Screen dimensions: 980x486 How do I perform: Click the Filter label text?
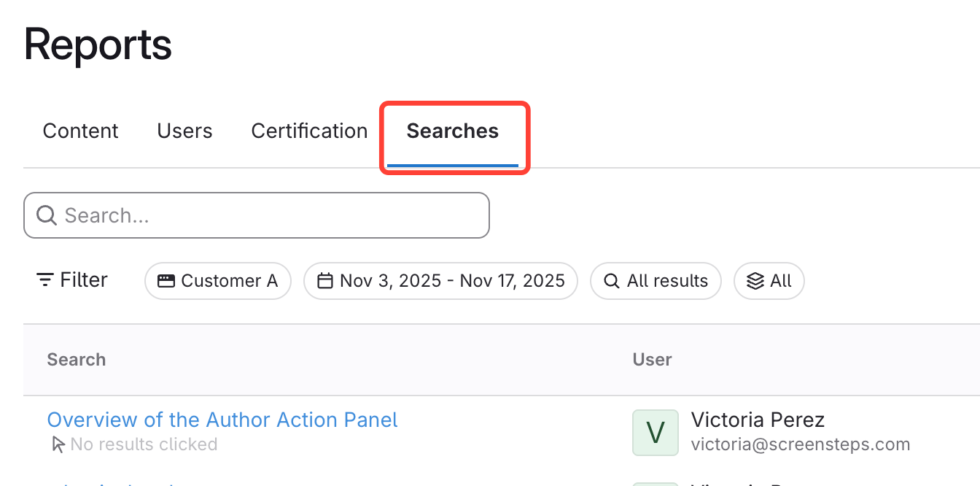tap(84, 280)
